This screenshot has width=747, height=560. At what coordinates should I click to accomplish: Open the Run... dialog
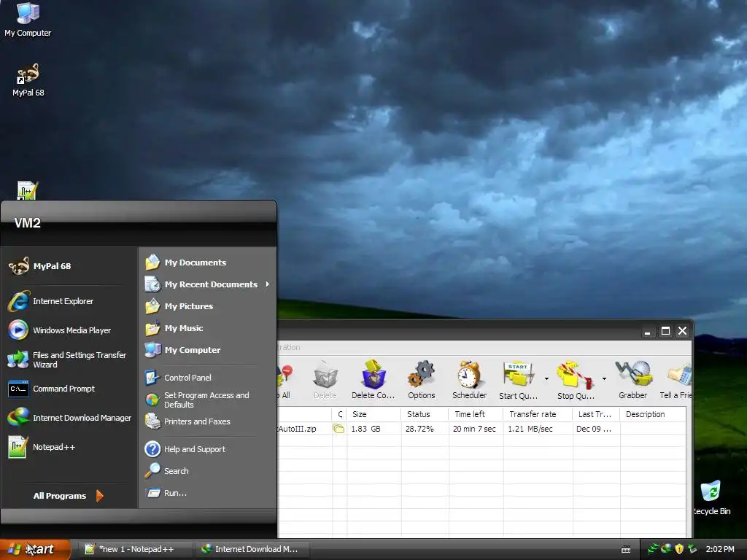coord(208,493)
